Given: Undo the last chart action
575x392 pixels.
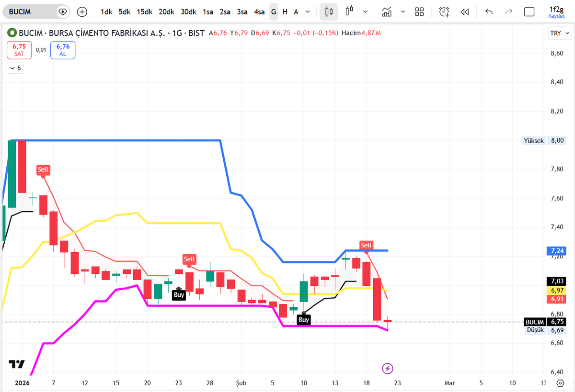Looking at the screenshot, I should [x=489, y=11].
